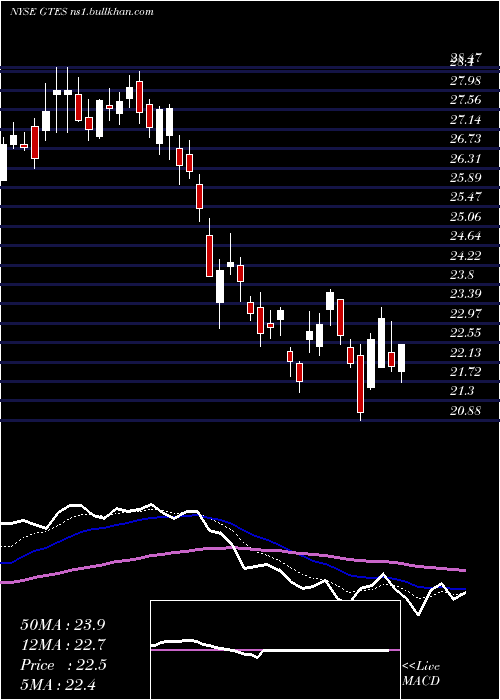Click the 23.39 price axis label
Viewport: 500px width, 700px height.
[x=466, y=295]
